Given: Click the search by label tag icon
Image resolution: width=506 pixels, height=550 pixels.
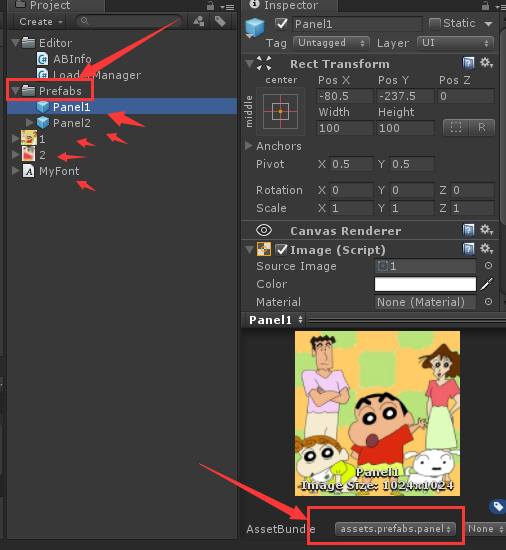Looking at the screenshot, I should tap(220, 21).
